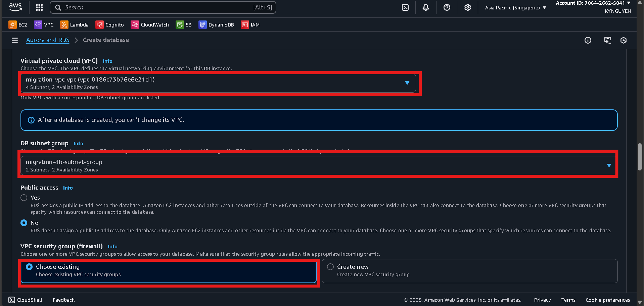Image resolution: width=644 pixels, height=306 pixels.
Task: Select No for Public access
Action: tap(24, 223)
